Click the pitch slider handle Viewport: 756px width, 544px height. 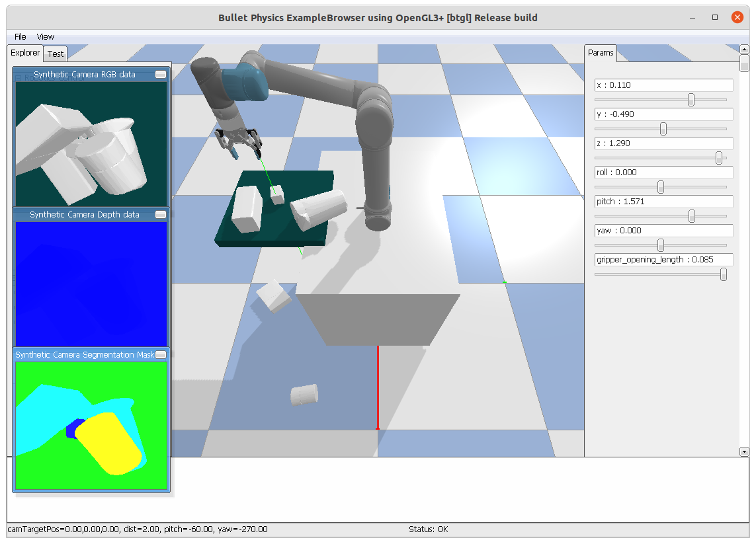pos(692,215)
